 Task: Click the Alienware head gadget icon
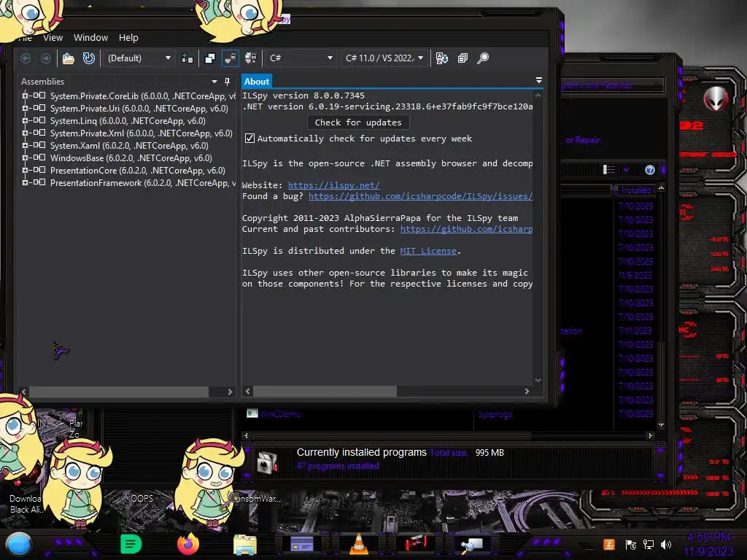(x=716, y=99)
